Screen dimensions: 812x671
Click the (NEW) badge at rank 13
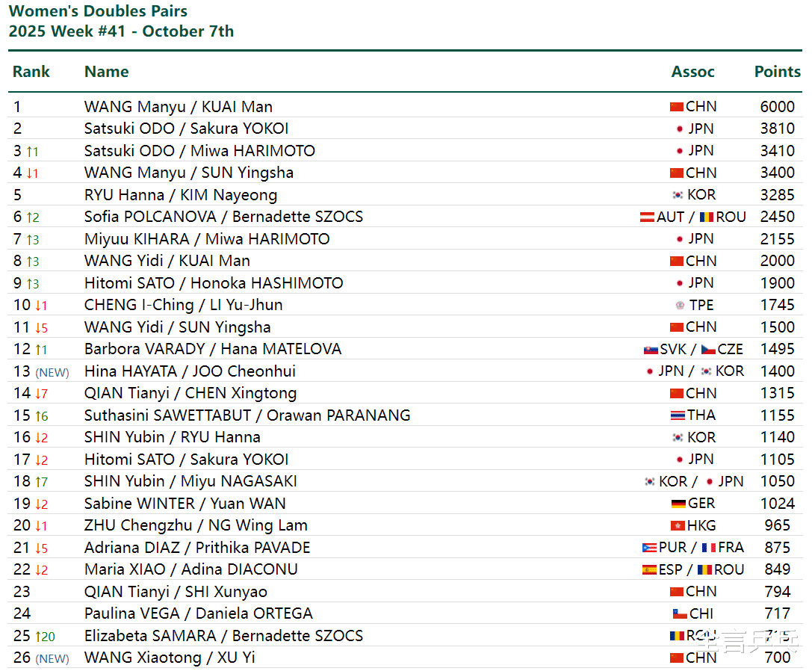tap(52, 372)
